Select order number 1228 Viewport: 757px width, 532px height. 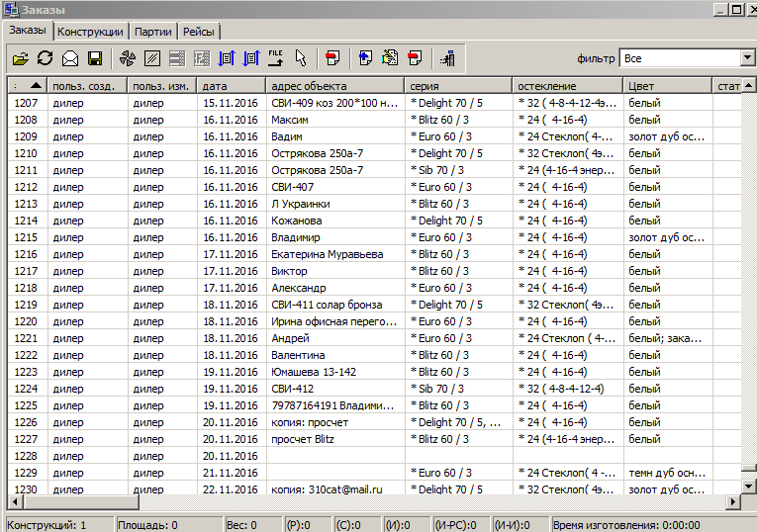coord(27,456)
